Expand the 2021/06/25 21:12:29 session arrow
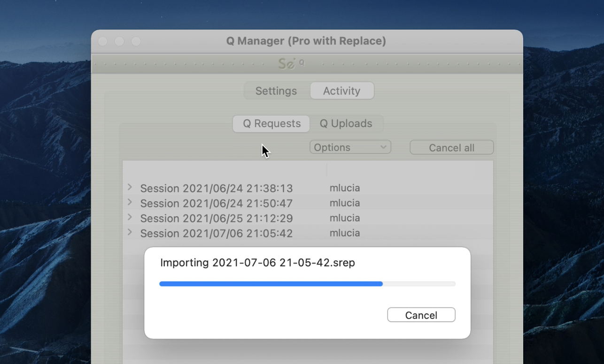Screen dimensions: 604x364 tap(130, 218)
